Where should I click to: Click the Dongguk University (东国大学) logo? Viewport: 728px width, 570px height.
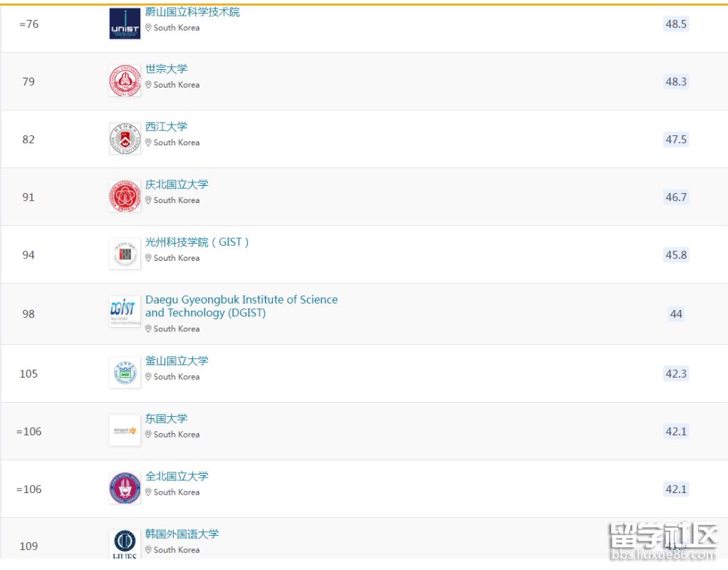(x=125, y=430)
